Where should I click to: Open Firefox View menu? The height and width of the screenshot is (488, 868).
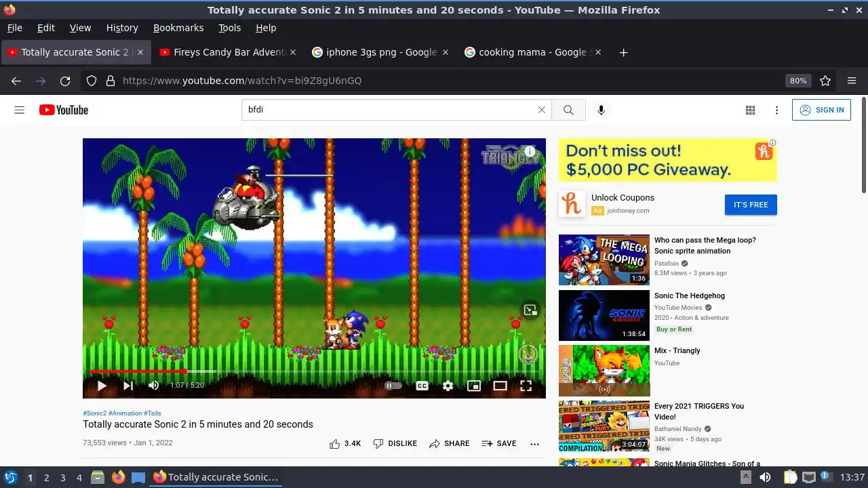(80, 28)
